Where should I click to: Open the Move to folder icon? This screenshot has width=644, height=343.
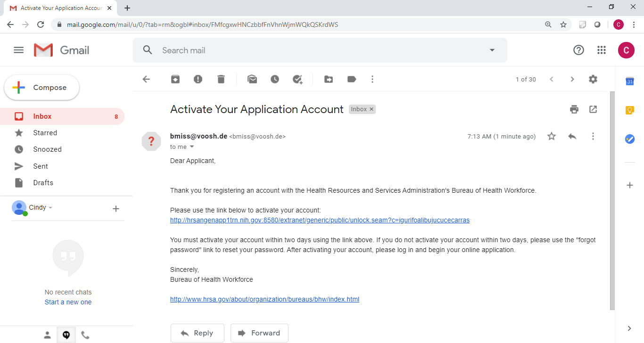[329, 79]
